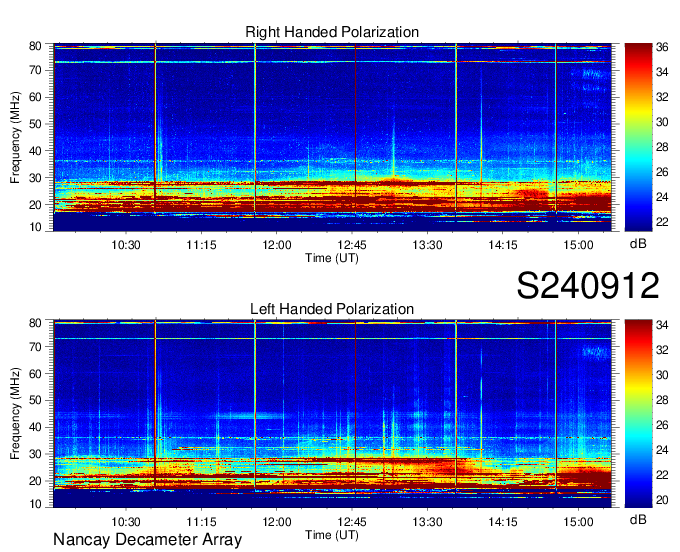Click the 60 MHz tick on Left Handed plot

tap(35, 373)
